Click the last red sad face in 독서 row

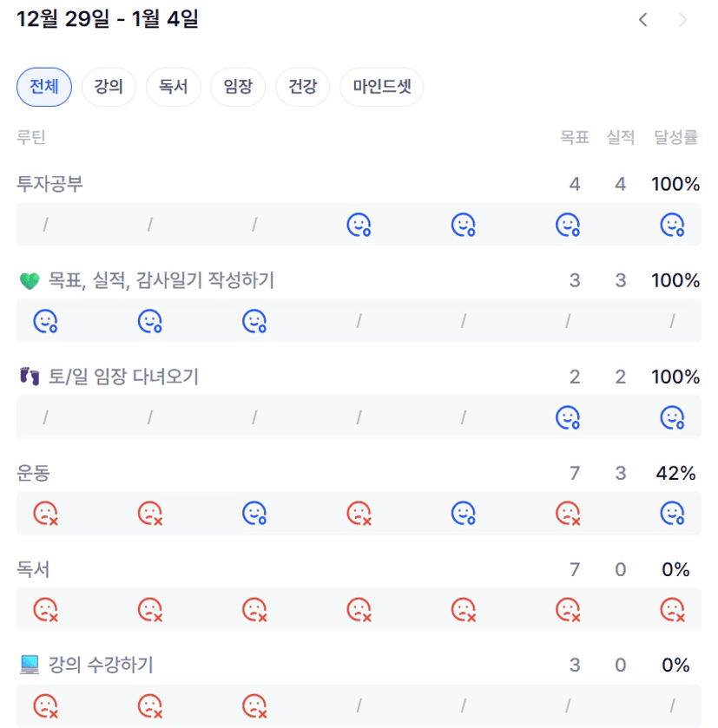[672, 610]
